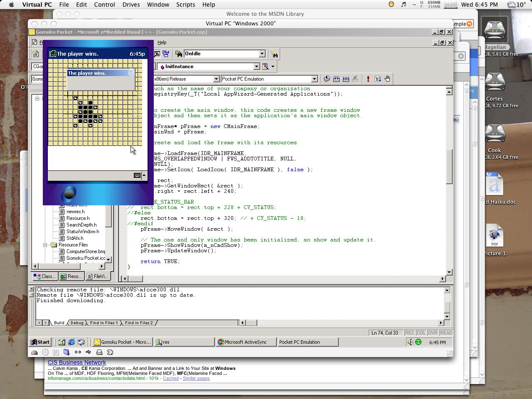Click the window list icon left of the OnIdle field

click(166, 54)
